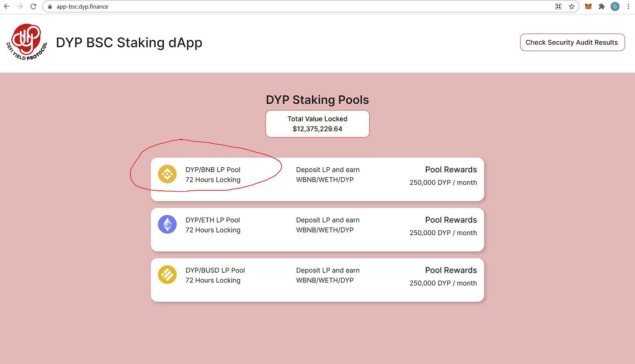This screenshot has width=635, height=364.
Task: Click Deposit LP and earn in DYP/BUSD card
Action: [x=328, y=270]
